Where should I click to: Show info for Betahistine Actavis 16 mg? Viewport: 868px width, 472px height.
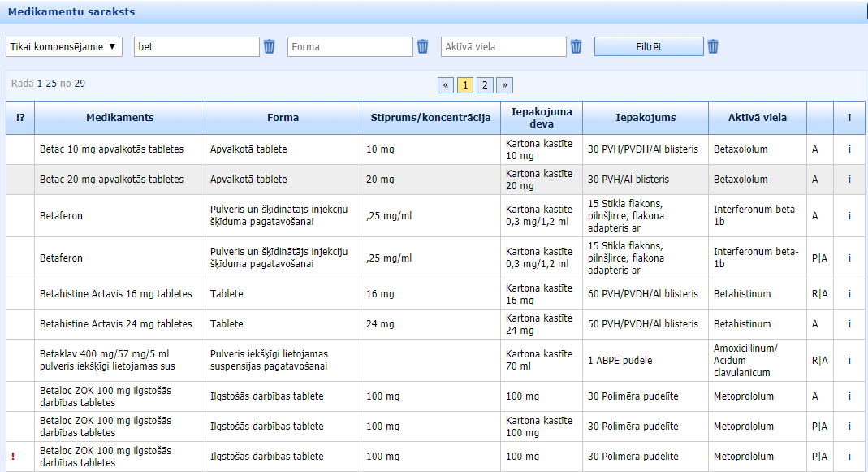849,294
